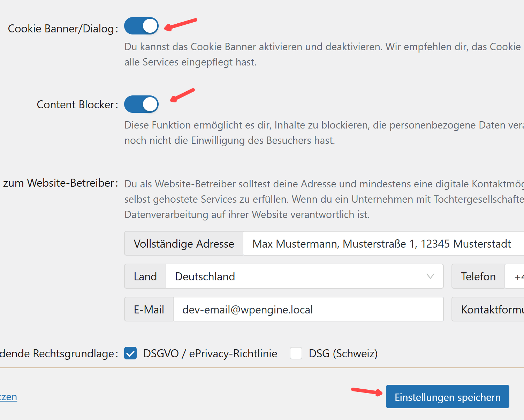
Task: Click the Telefon label box
Action: [x=478, y=277]
